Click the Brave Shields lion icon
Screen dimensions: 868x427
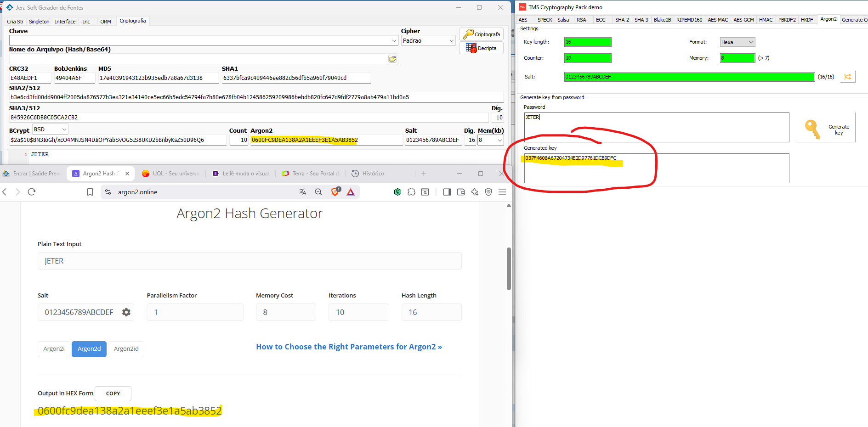click(335, 192)
